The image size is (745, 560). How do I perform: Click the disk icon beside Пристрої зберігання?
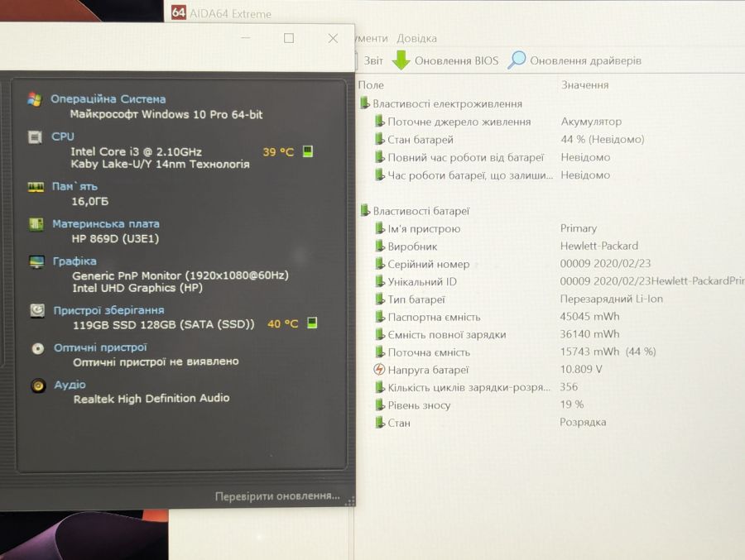pos(37,311)
